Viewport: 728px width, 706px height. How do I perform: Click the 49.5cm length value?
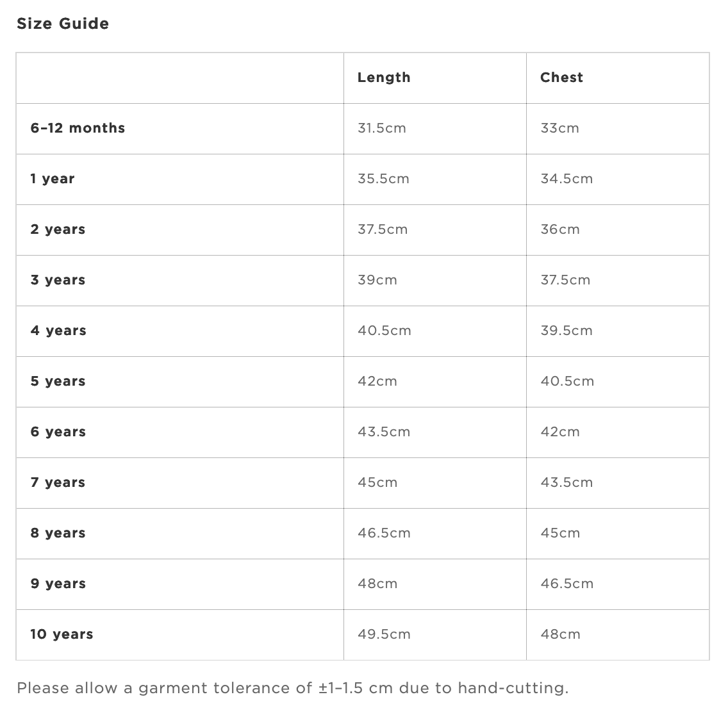pyautogui.click(x=384, y=634)
